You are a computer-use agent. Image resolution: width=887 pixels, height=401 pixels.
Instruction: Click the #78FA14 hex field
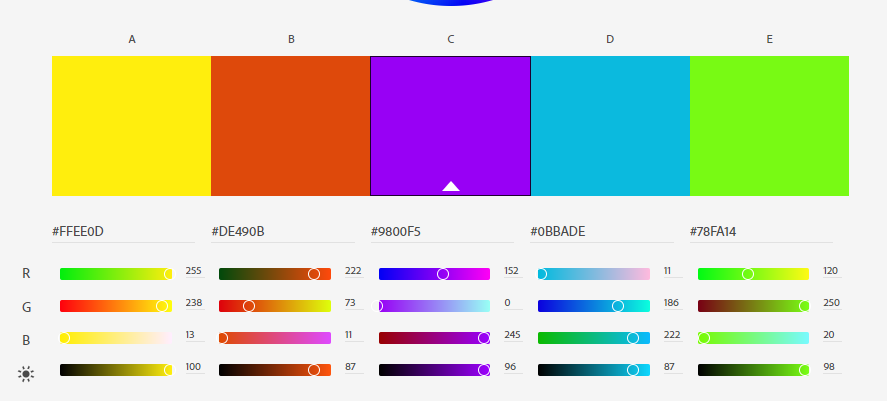pos(761,232)
